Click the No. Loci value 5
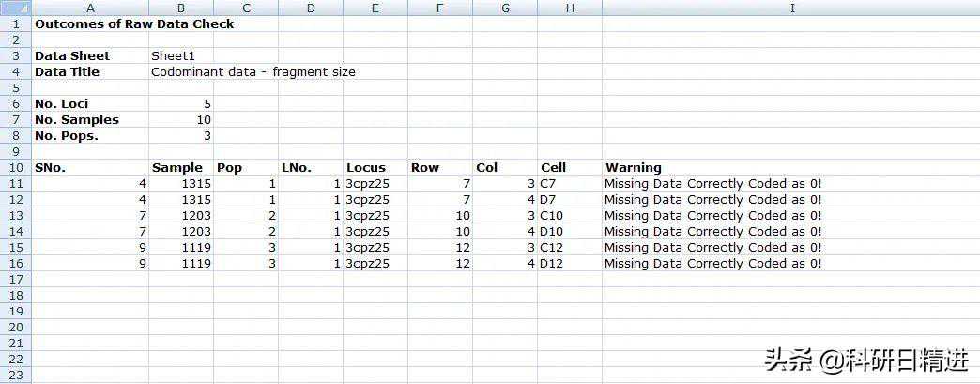This screenshot has width=980, height=384. tap(181, 104)
